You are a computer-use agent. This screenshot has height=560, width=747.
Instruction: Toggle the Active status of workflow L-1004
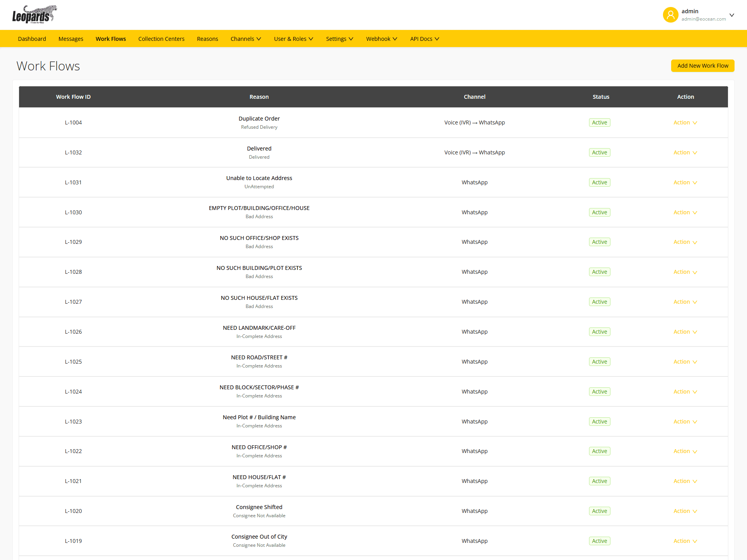pos(599,122)
